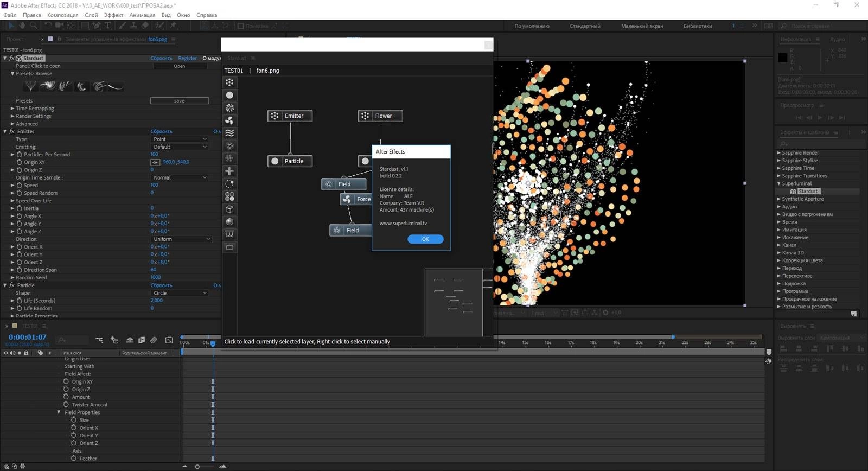Select the Flower node in Stardust graph
Image resolution: width=868 pixels, height=471 pixels.
[x=380, y=116]
